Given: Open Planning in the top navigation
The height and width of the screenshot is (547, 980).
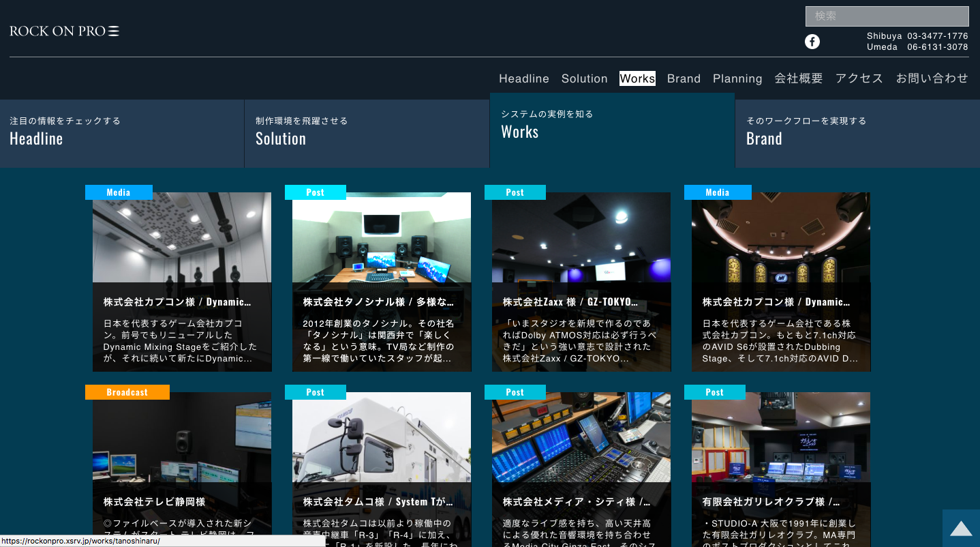Looking at the screenshot, I should [737, 78].
